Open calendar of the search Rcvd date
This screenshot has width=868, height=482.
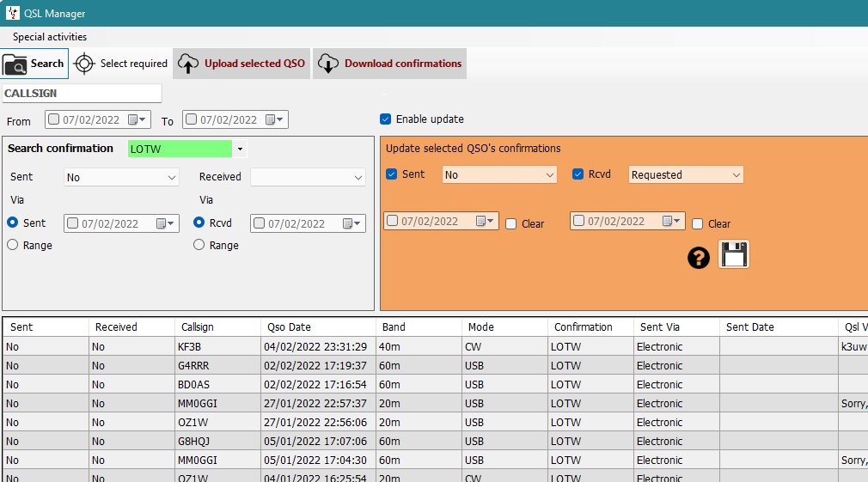(x=351, y=223)
